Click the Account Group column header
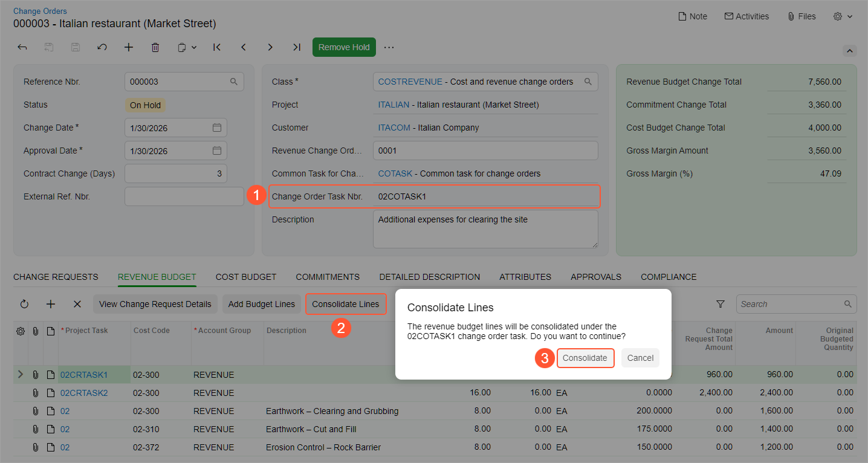The image size is (868, 463). (x=224, y=331)
